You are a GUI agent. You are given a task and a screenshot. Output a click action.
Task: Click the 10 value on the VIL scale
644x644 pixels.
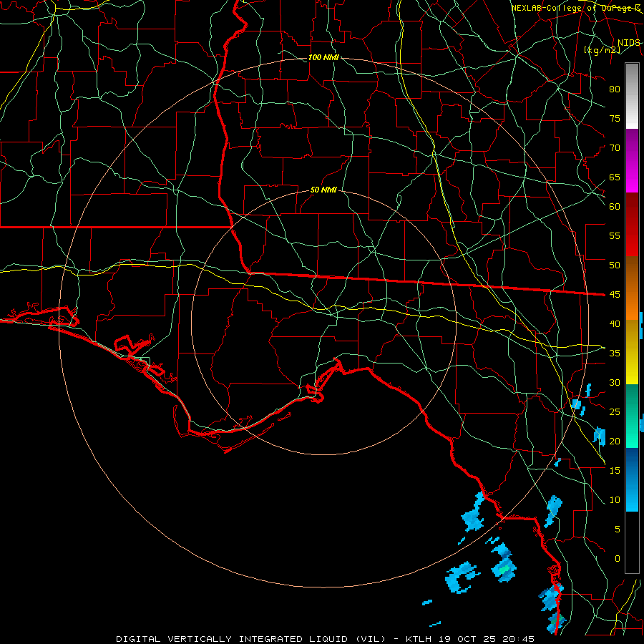point(615,500)
